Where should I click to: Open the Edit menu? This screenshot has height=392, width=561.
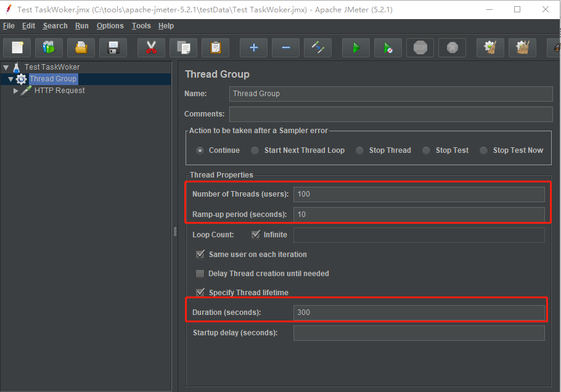point(28,26)
